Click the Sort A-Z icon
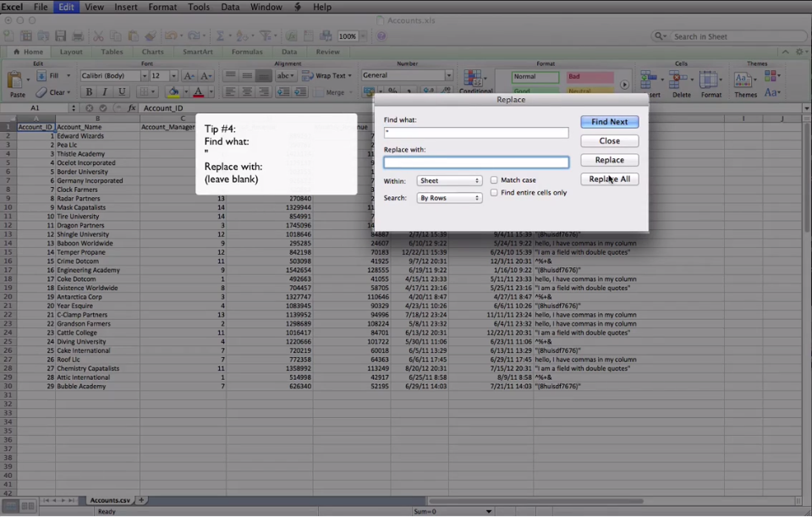The image size is (812, 517). [x=241, y=36]
